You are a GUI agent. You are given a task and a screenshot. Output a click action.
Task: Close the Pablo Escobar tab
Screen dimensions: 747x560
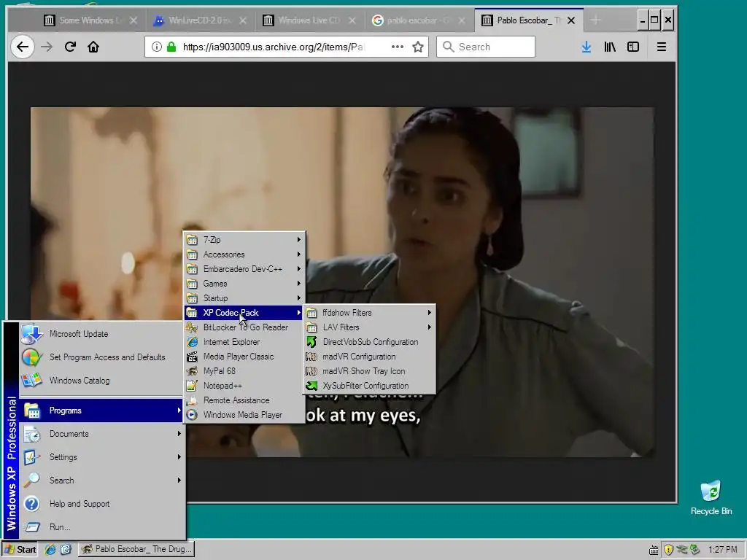(571, 20)
